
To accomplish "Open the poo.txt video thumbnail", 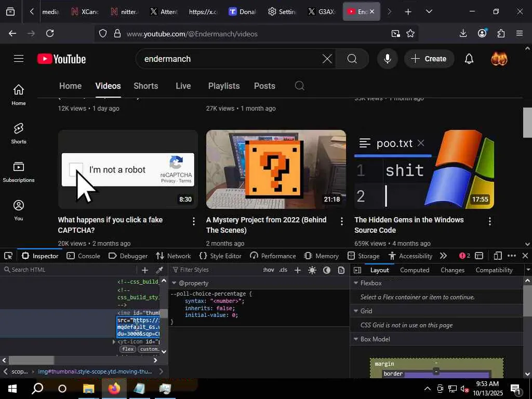I will coord(424,169).
